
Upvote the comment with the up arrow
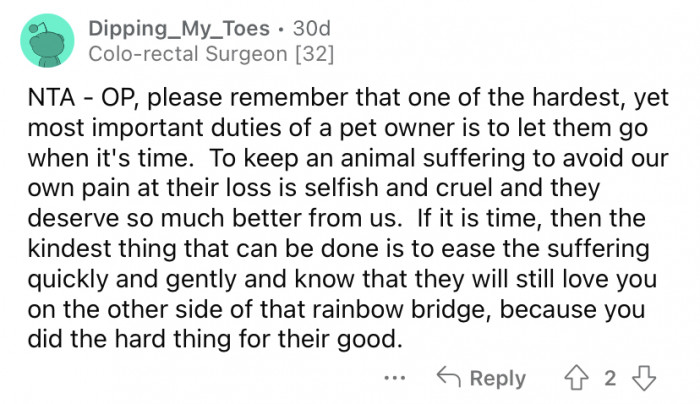point(573,377)
